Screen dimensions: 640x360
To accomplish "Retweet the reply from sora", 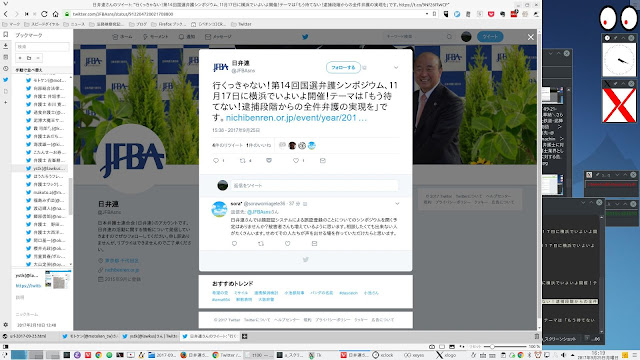I will click(x=261, y=243).
